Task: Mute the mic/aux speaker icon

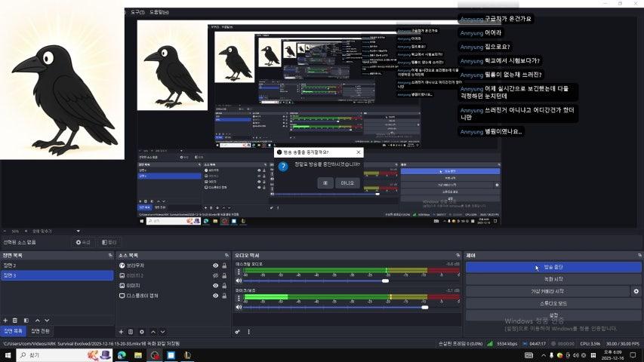Action: [x=239, y=307]
